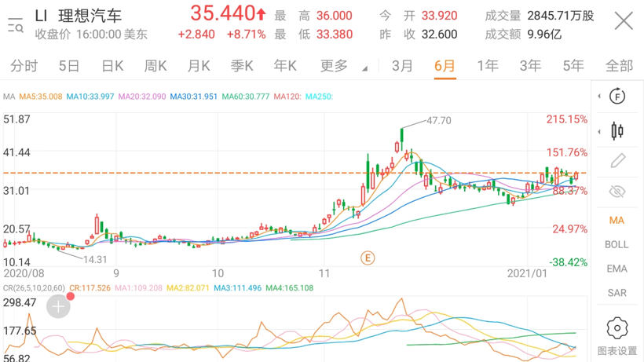Viewport: 644px width, 362px height.
Task: Open 图表设置 chart settings label
Action: tap(617, 351)
